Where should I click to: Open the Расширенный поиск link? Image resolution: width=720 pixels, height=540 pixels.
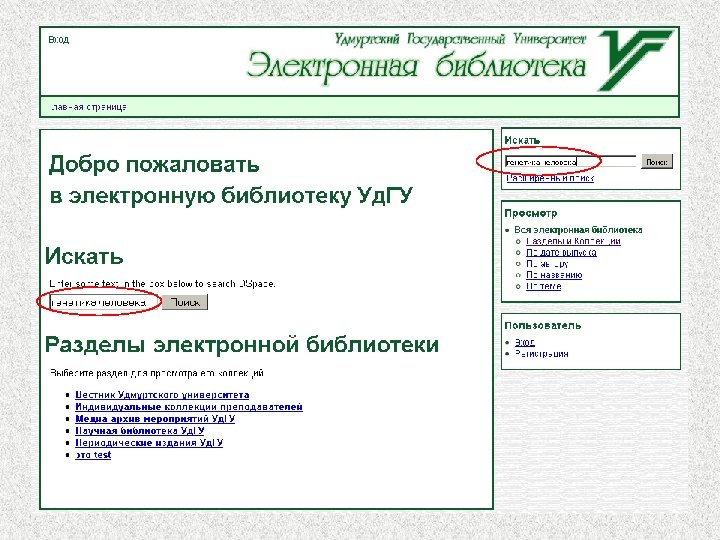[550, 178]
